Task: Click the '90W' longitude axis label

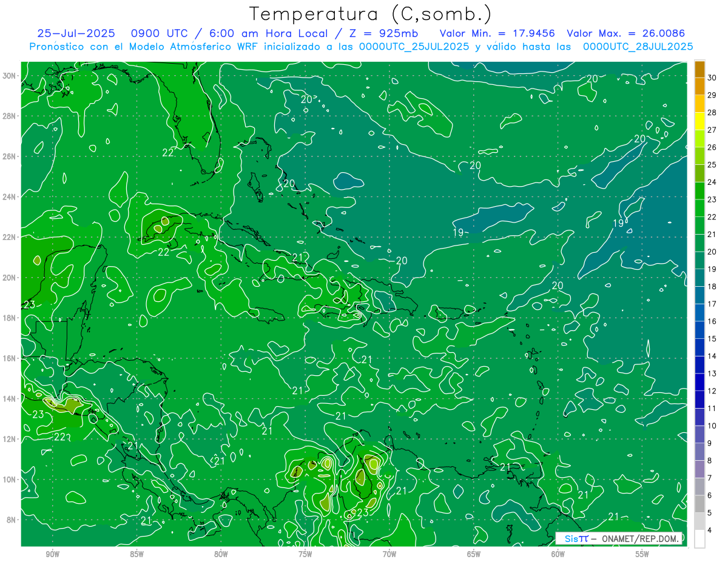Action: coord(52,554)
